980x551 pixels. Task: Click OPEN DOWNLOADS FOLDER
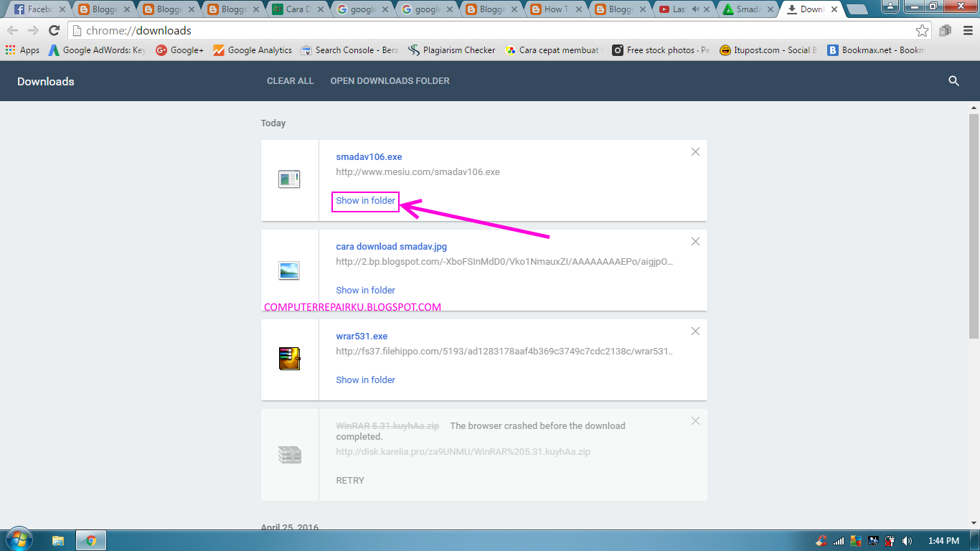(390, 81)
